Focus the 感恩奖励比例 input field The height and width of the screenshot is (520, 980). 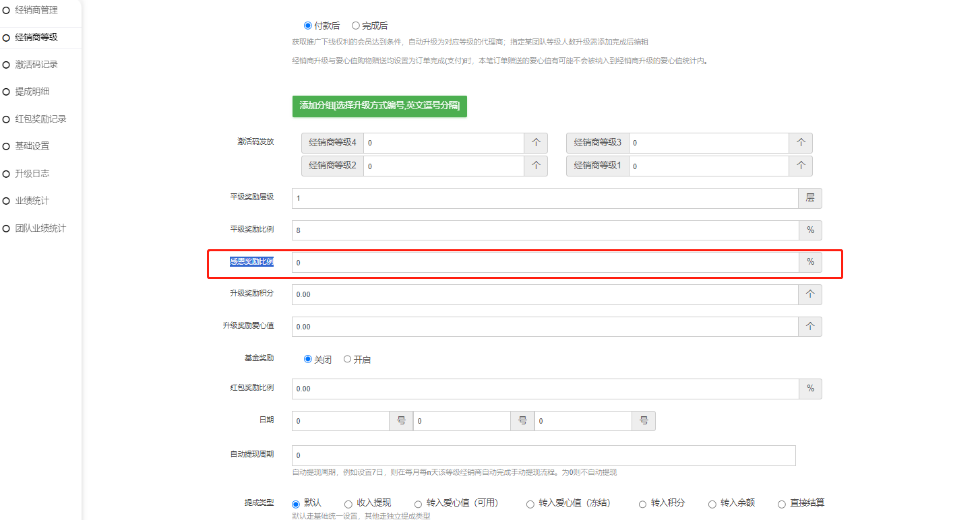[x=545, y=262]
